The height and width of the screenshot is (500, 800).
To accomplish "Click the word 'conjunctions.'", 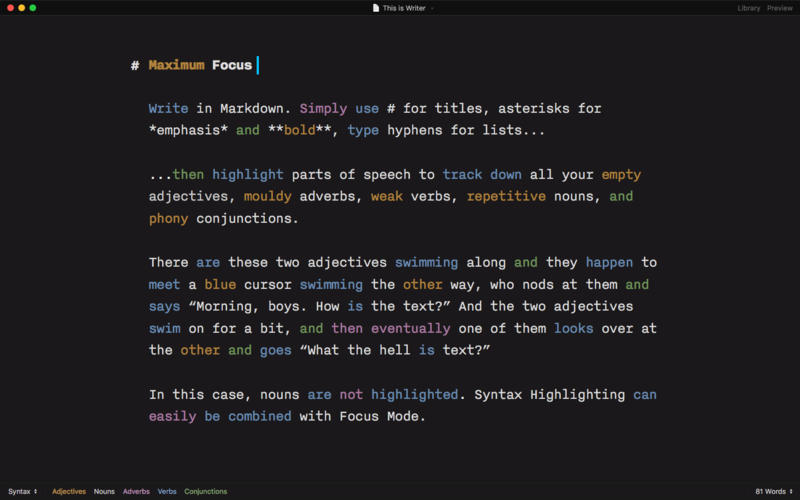I will click(x=247, y=219).
